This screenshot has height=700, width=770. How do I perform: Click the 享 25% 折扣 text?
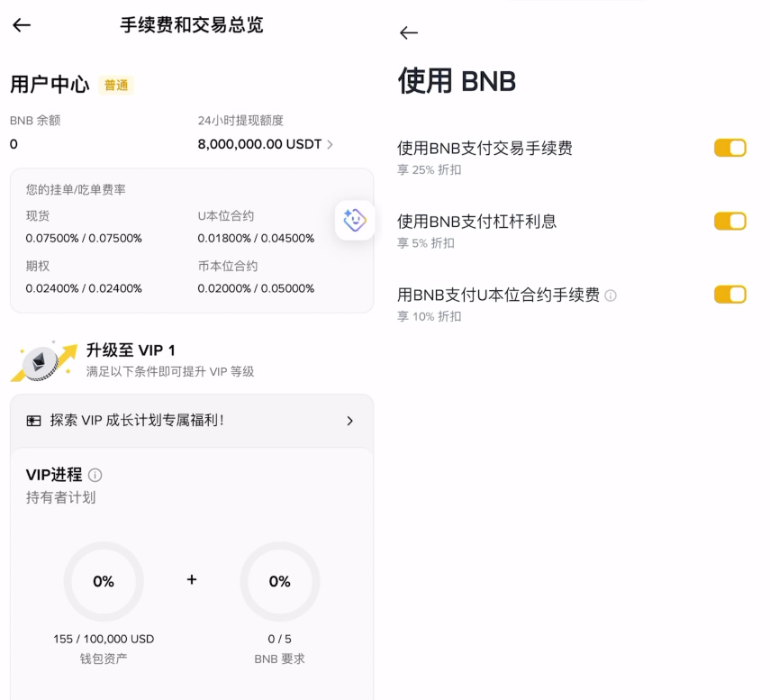point(430,170)
